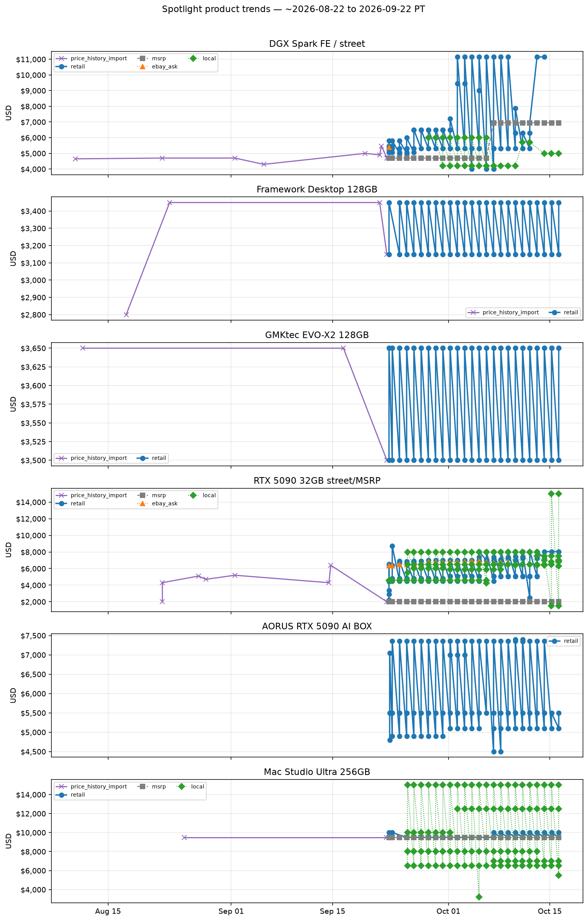Image resolution: width=588 pixels, height=921 pixels.
Task: Click the '$3,650' y-axis tick label
Action: [x=33, y=348]
